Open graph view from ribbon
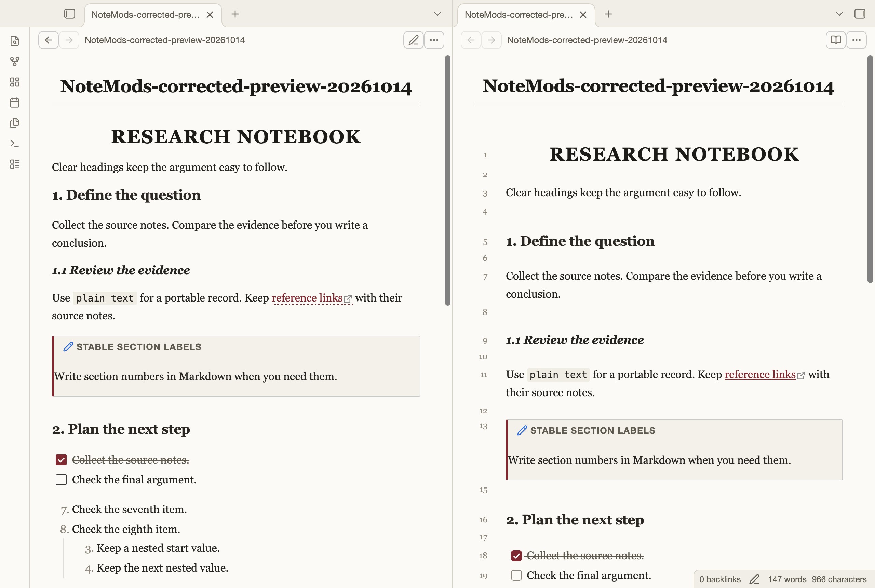Screen dimensions: 875x588 [15, 62]
